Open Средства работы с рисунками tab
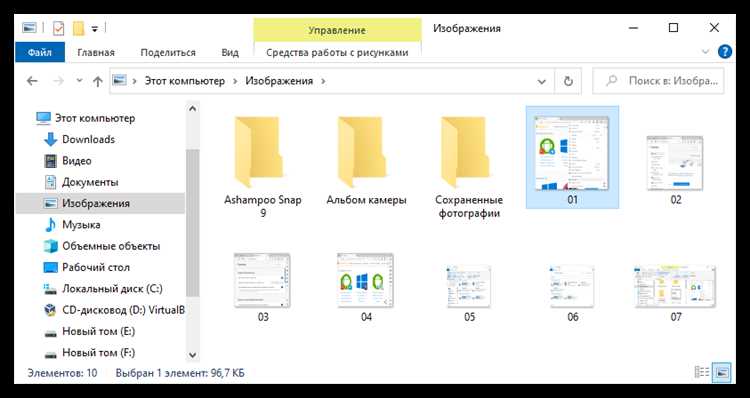Viewport: 750px width, 398px height. tap(337, 52)
